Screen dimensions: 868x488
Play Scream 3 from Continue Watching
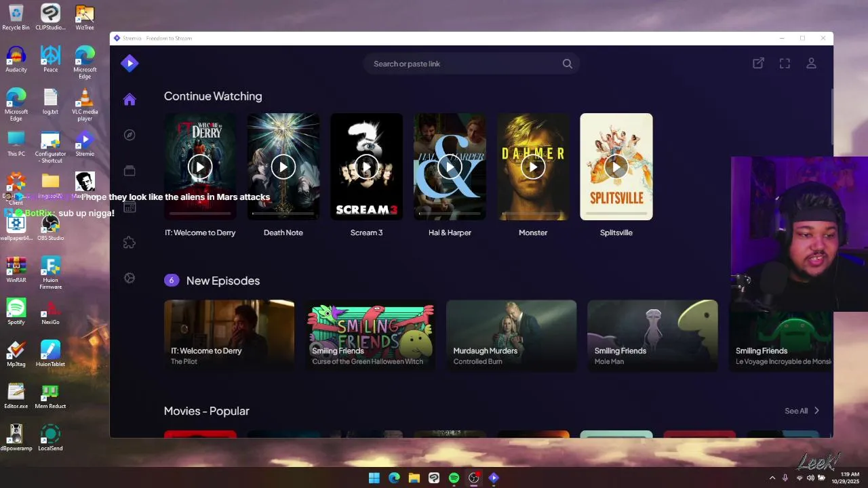click(x=367, y=167)
